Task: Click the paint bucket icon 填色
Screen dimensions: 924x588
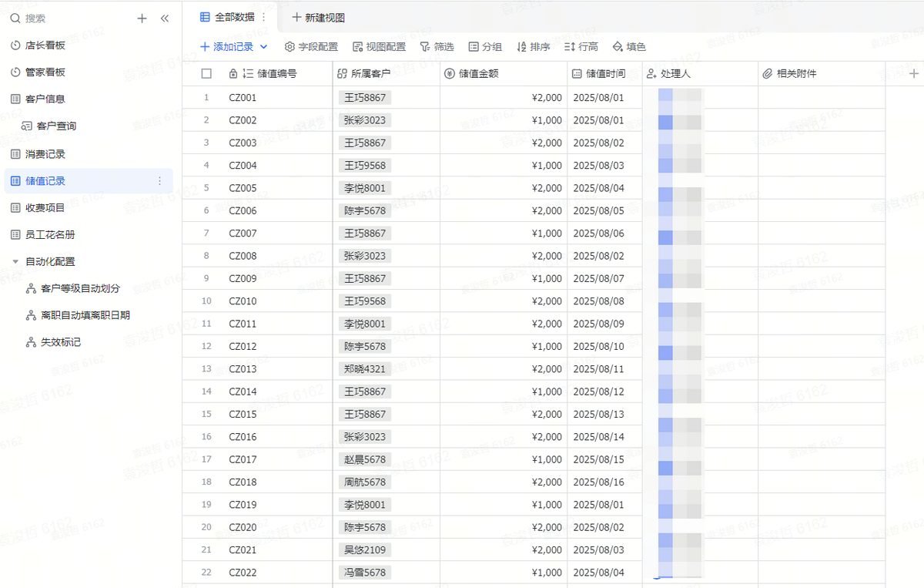Action: point(618,47)
